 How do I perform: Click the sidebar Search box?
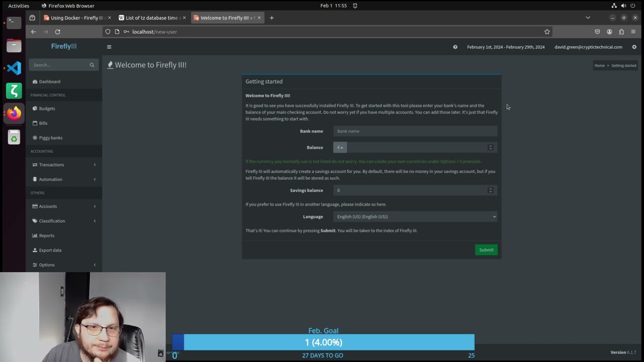(58, 65)
